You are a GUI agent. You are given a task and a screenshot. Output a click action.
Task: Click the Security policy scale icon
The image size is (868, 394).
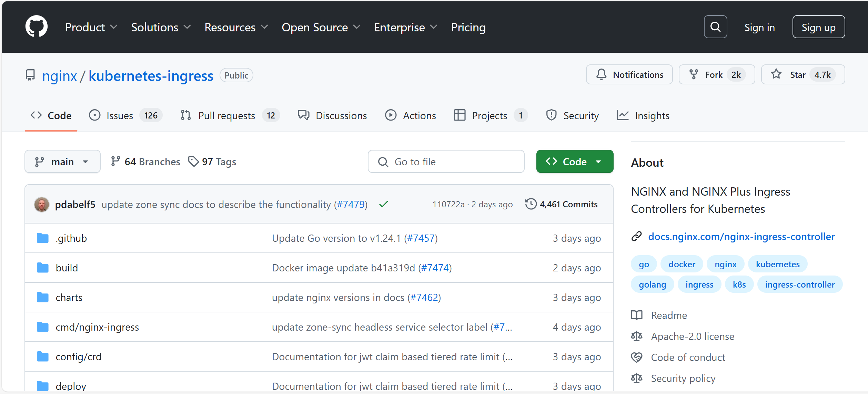click(x=637, y=378)
